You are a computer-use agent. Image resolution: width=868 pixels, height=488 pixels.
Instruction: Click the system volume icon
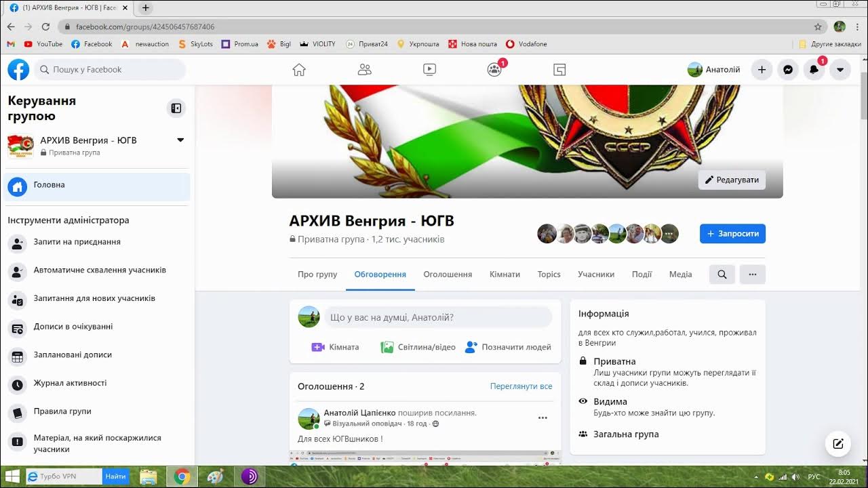pos(795,476)
